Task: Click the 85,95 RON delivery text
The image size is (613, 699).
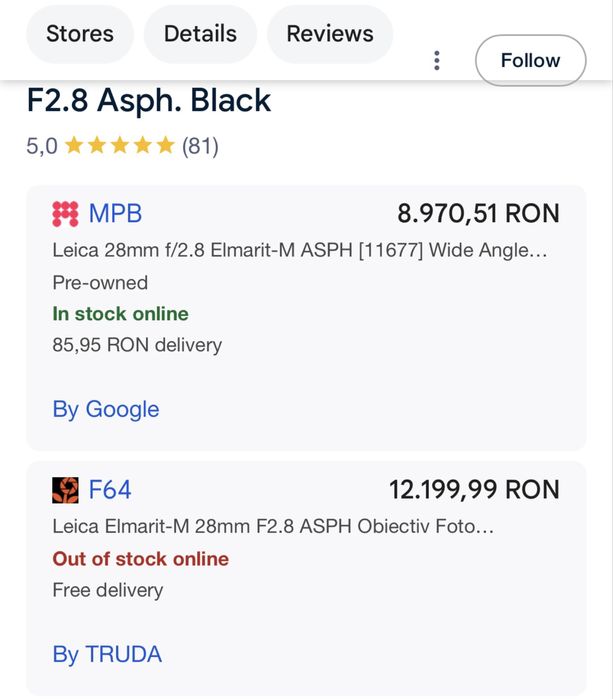Action: 137,345
